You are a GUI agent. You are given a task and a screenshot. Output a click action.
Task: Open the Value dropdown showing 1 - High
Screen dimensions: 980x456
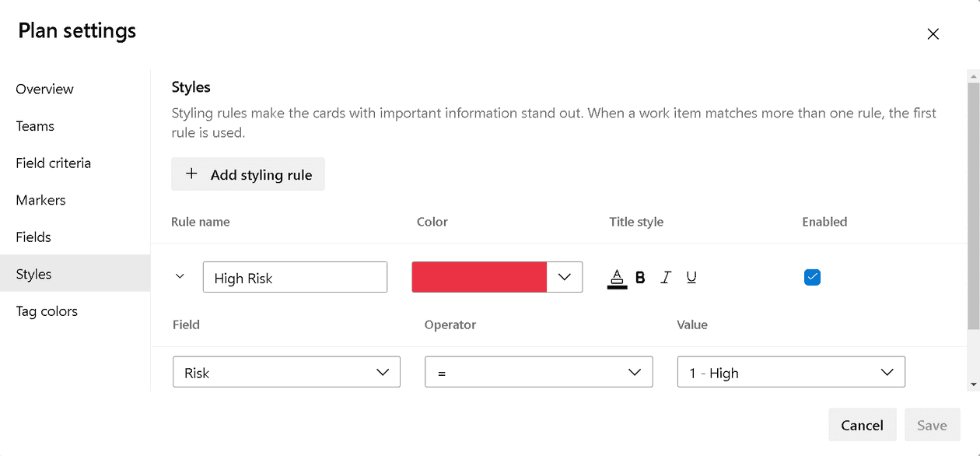pos(887,371)
